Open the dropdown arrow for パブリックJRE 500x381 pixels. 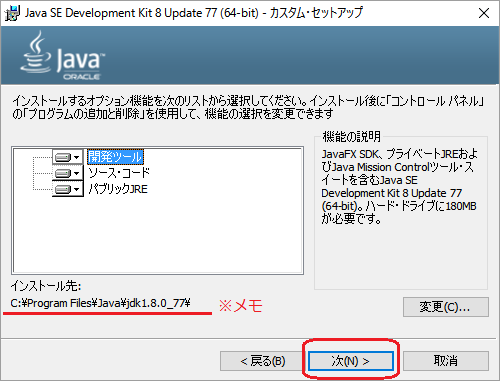point(77,189)
